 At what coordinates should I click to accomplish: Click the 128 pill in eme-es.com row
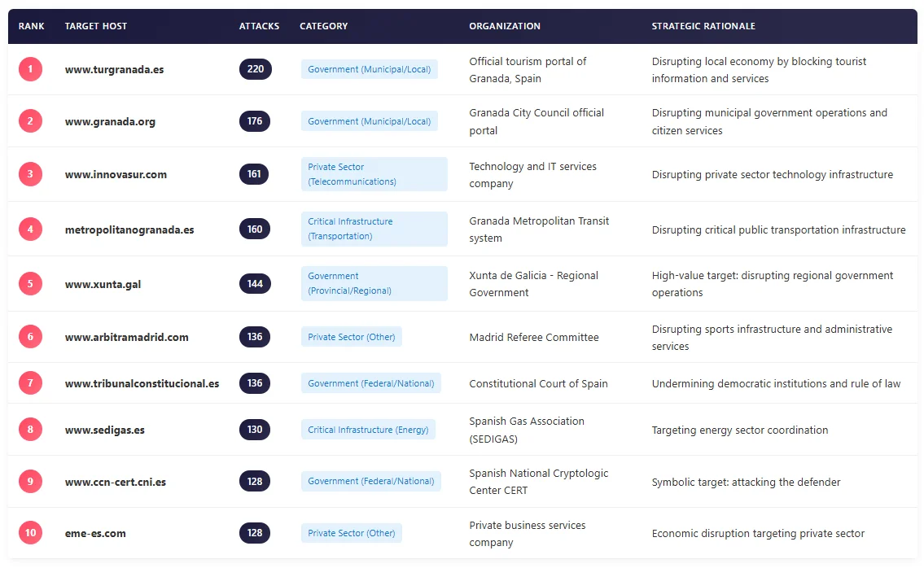255,533
